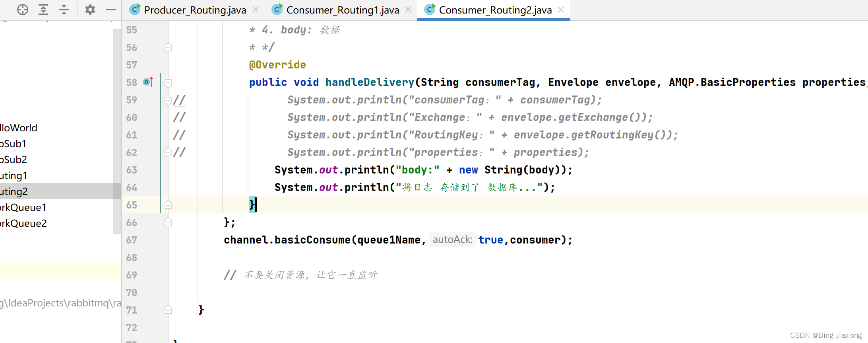Image resolution: width=868 pixels, height=343 pixels.
Task: Click the "body:" string literal
Action: click(417, 170)
